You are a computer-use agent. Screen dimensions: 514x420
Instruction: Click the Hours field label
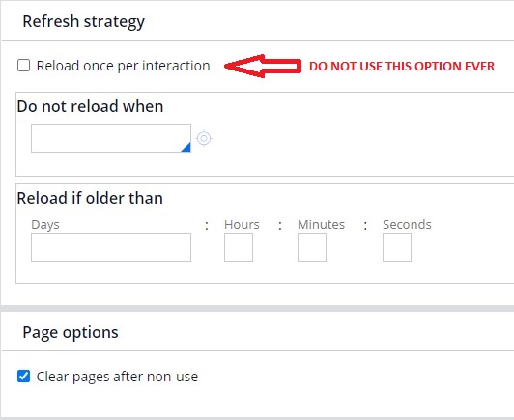242,225
